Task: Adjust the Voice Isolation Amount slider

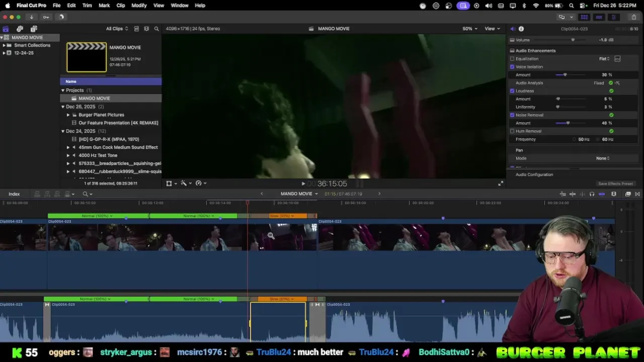Action: (x=565, y=75)
